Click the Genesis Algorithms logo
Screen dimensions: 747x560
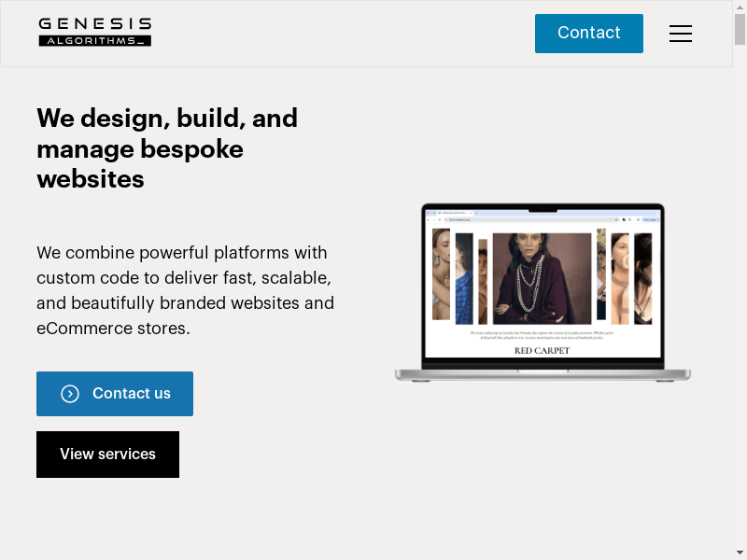coord(95,32)
